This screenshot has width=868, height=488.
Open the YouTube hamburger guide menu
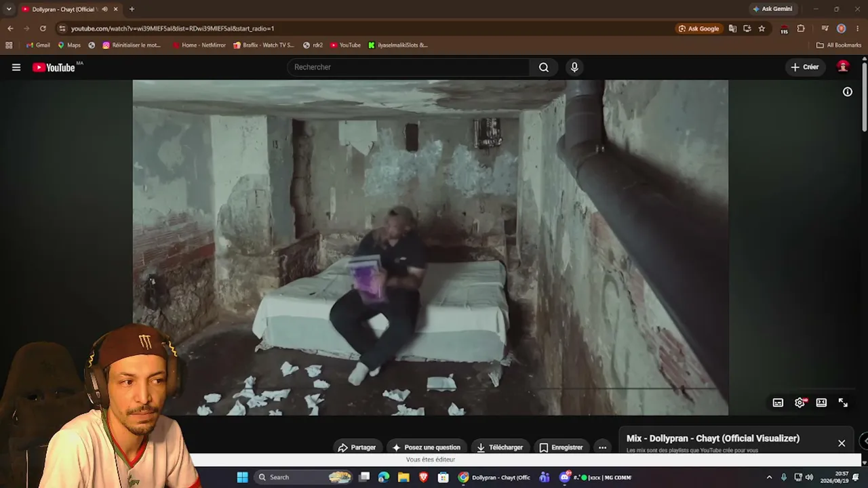16,67
